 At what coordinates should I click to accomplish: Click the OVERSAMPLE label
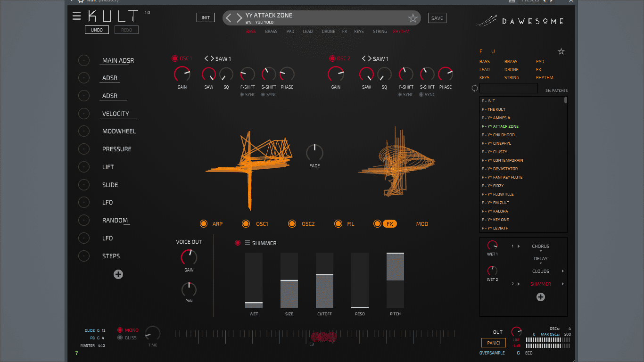tap(492, 353)
